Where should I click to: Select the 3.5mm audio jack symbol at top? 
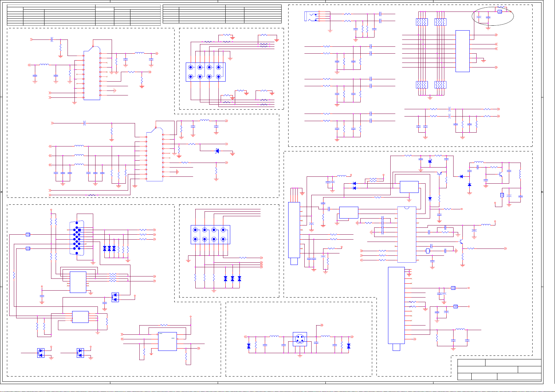(312, 16)
